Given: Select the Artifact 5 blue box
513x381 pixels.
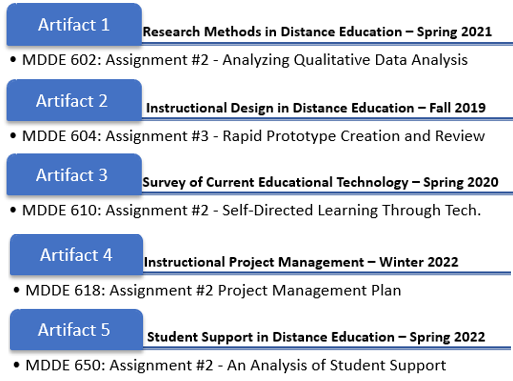Looking at the screenshot, I should point(76,329).
